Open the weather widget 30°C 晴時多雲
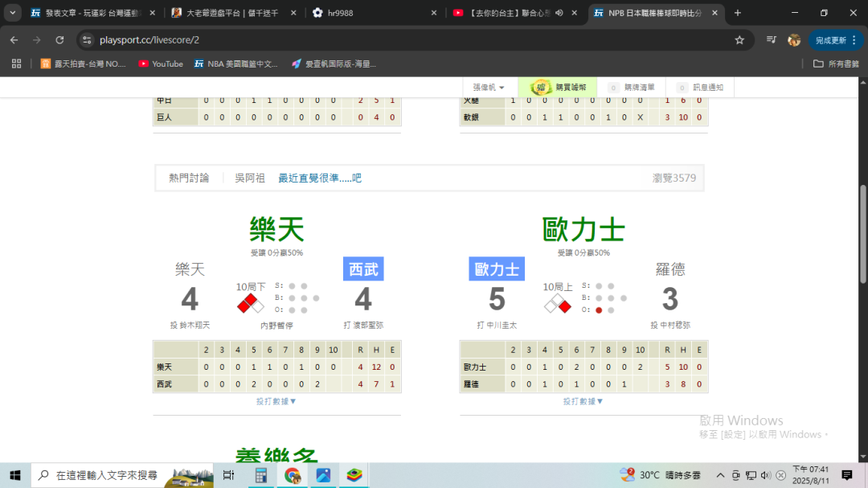Screen dimensions: 868x488 point(660,475)
